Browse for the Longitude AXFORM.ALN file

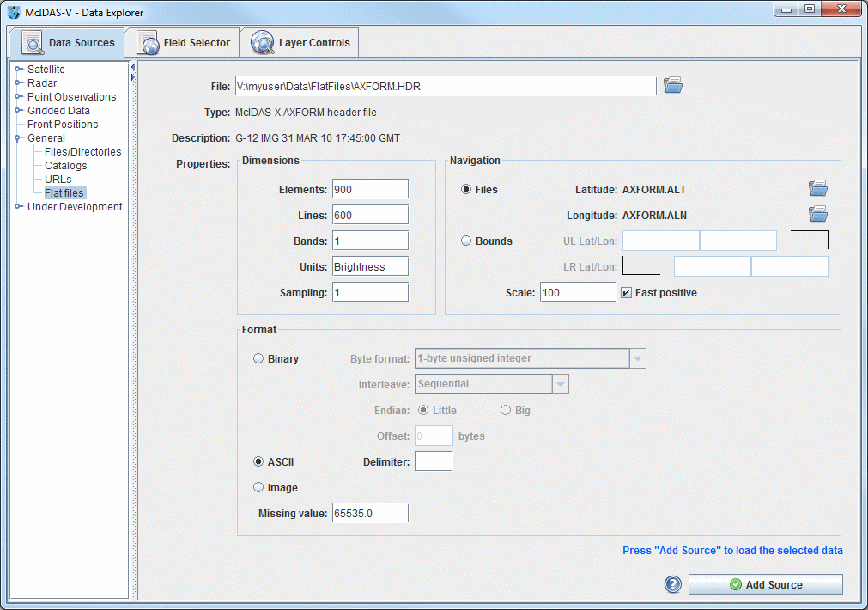[x=817, y=213]
